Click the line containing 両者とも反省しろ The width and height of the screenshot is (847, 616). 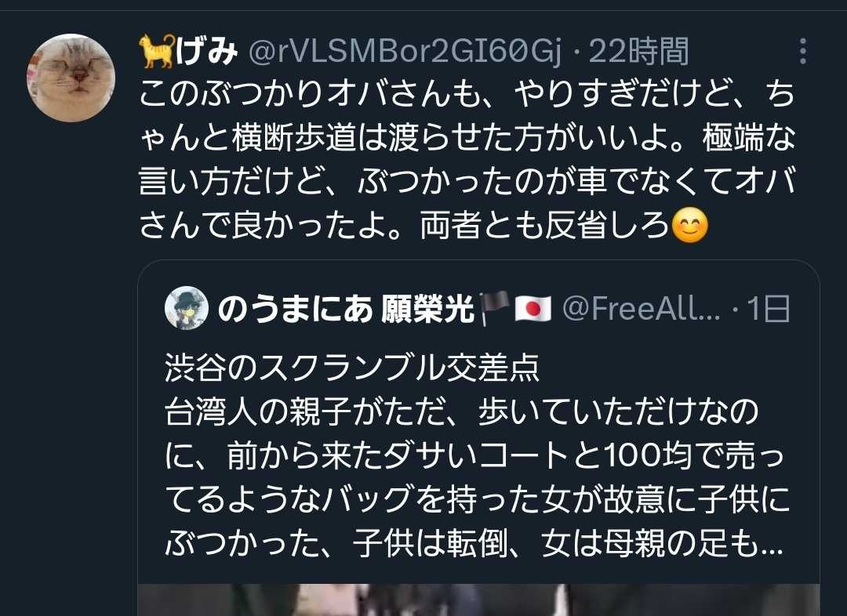point(424,225)
